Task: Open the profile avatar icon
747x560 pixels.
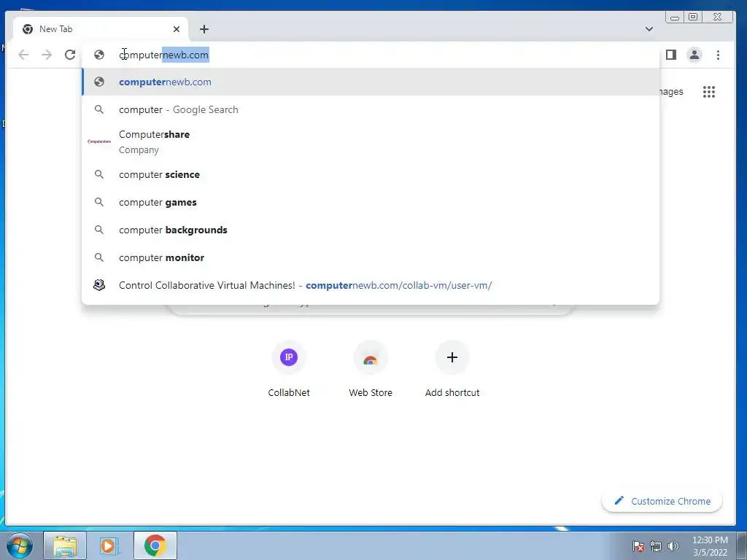Action: coord(694,55)
